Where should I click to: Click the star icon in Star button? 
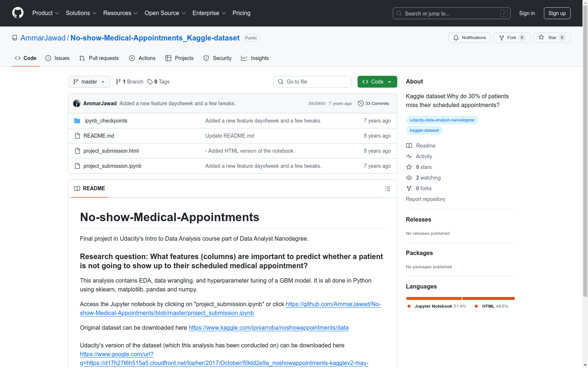(x=541, y=37)
